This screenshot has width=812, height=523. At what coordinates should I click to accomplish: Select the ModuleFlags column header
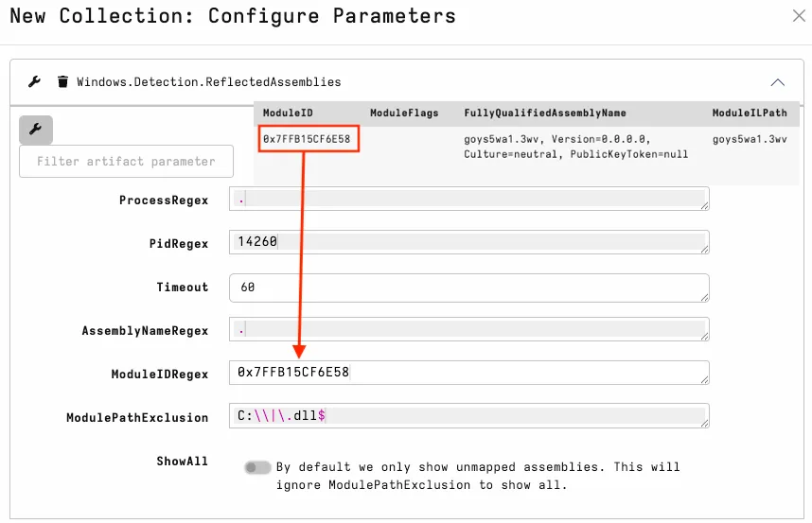(404, 113)
